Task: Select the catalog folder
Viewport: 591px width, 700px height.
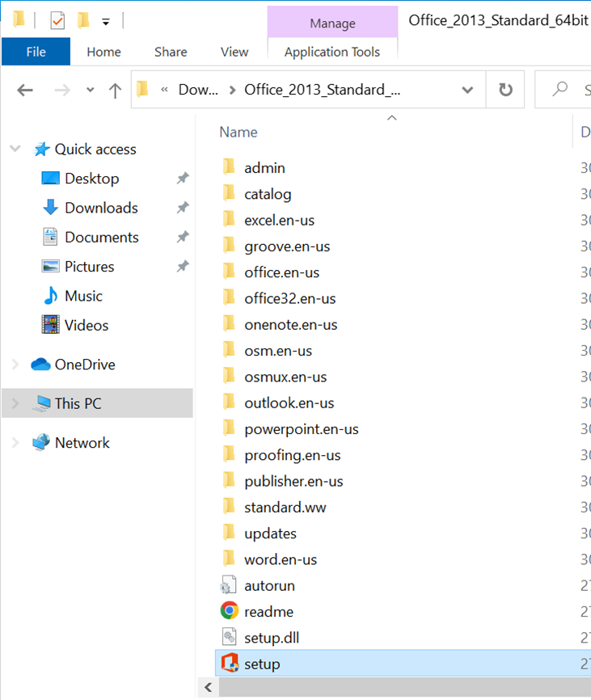Action: (268, 194)
